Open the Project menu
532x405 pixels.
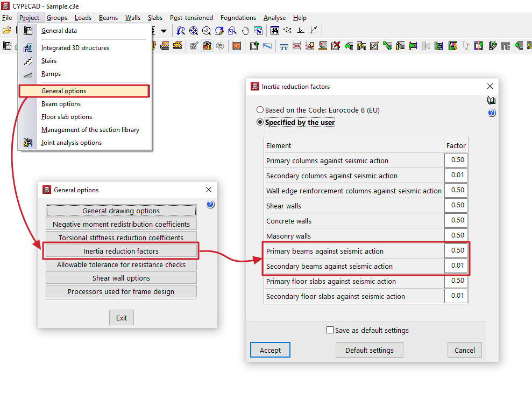coord(29,18)
